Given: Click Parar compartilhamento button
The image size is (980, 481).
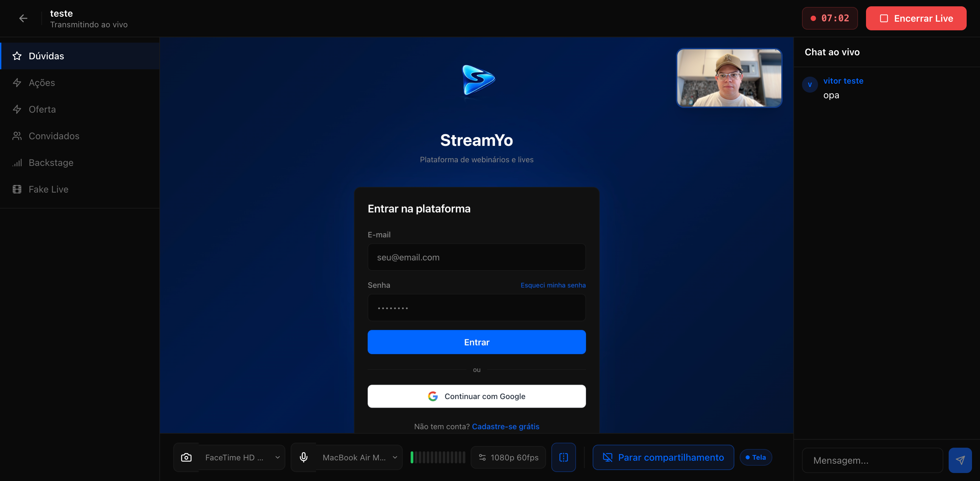Looking at the screenshot, I should (x=663, y=457).
